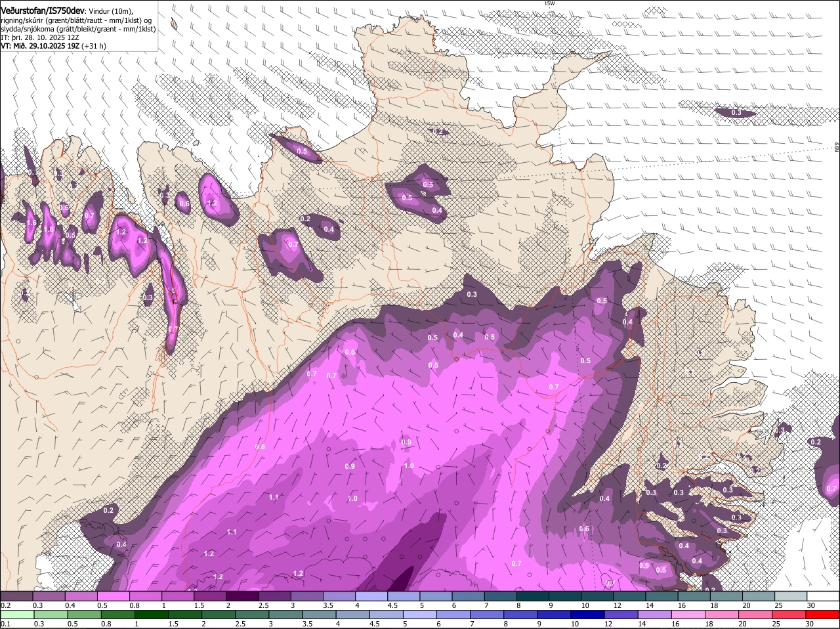Select lower legend swatch between 3 and 3.5
This screenshot has height=629, width=840.
click(x=285, y=615)
